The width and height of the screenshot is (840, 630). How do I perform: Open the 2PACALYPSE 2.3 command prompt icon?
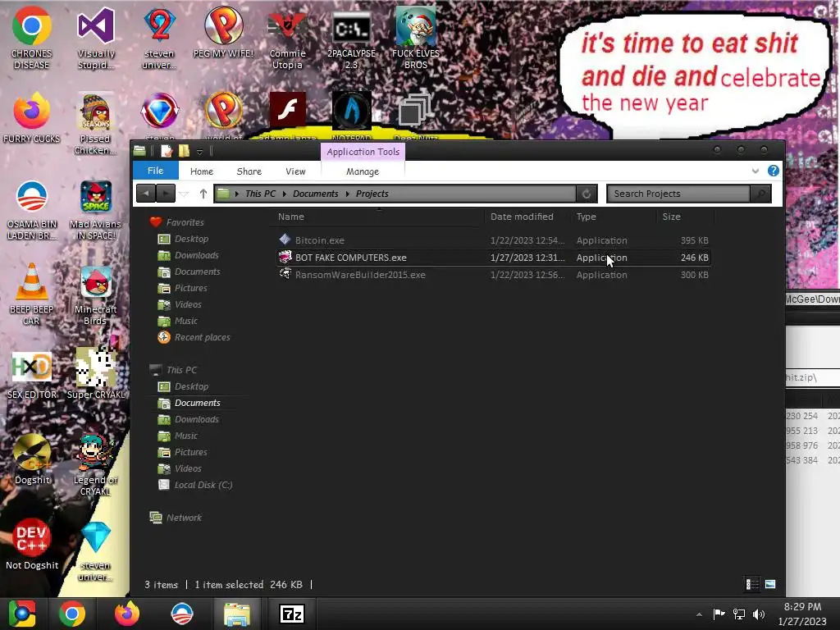pos(351,39)
